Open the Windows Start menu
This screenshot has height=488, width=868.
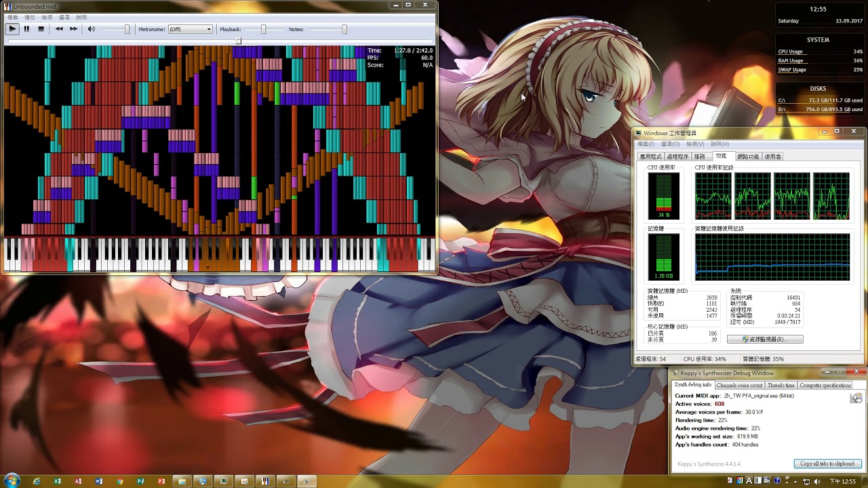12,481
